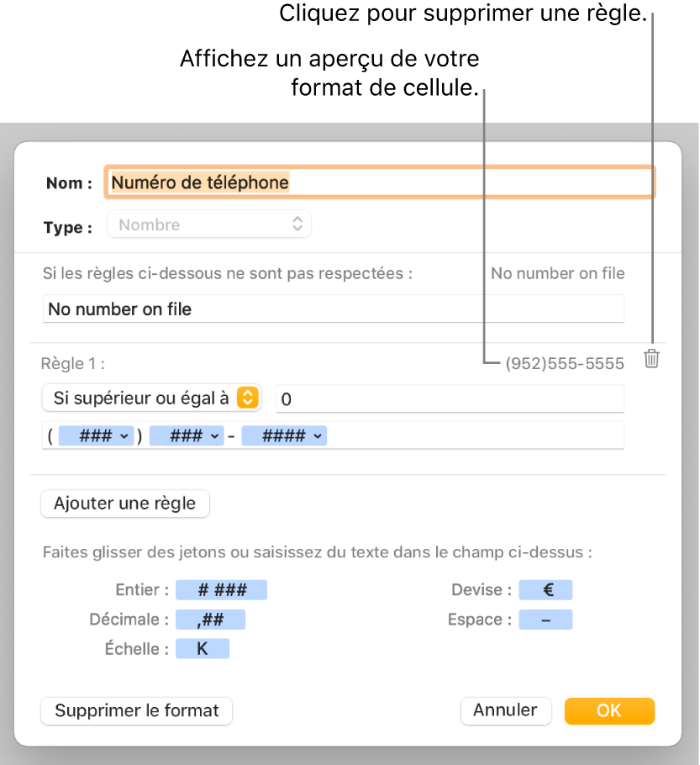This screenshot has height=765, width=700.
Task: Click the Entier # ### token
Action: 221,590
